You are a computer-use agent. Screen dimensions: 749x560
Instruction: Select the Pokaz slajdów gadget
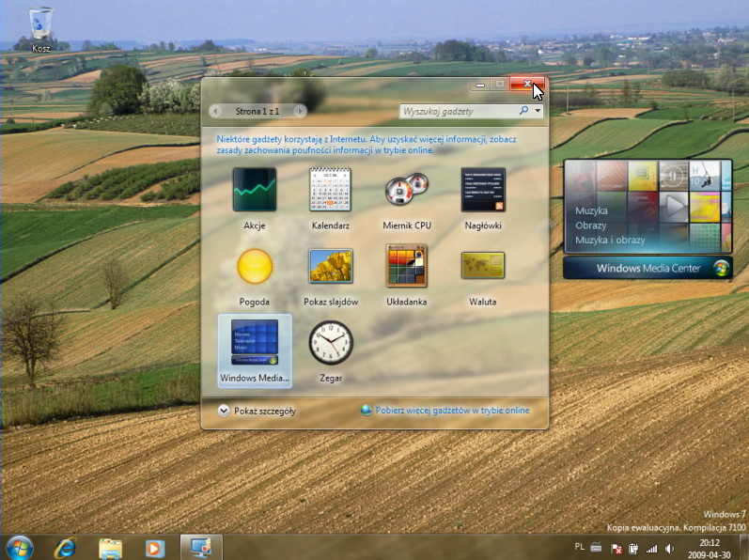coord(331,266)
